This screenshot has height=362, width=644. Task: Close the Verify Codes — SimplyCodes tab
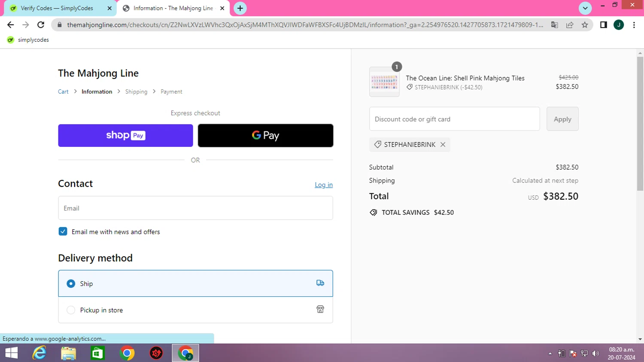[109, 8]
